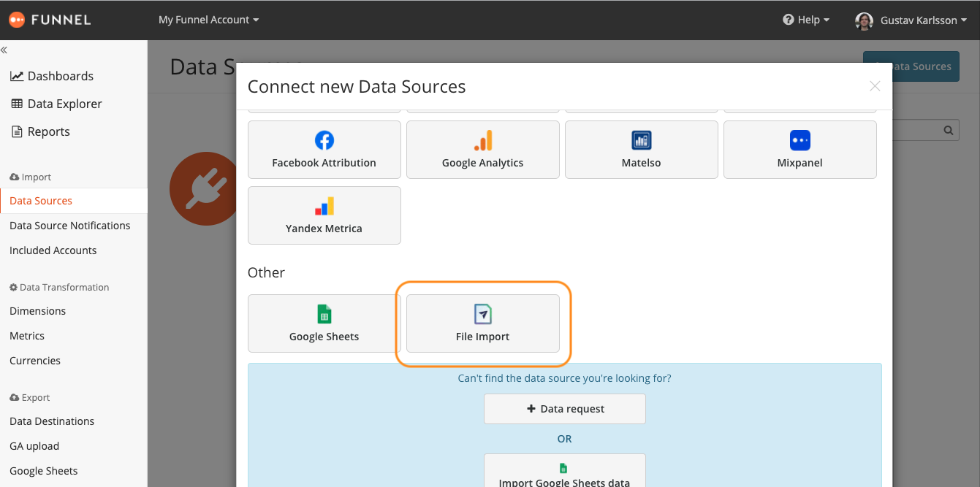Click the Other category heading
This screenshot has height=487, width=980.
point(266,272)
